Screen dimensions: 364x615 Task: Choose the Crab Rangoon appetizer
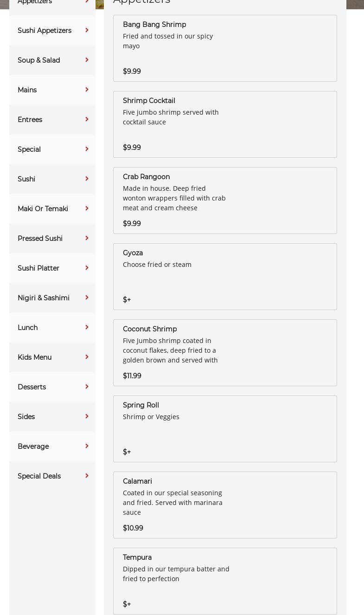click(225, 201)
